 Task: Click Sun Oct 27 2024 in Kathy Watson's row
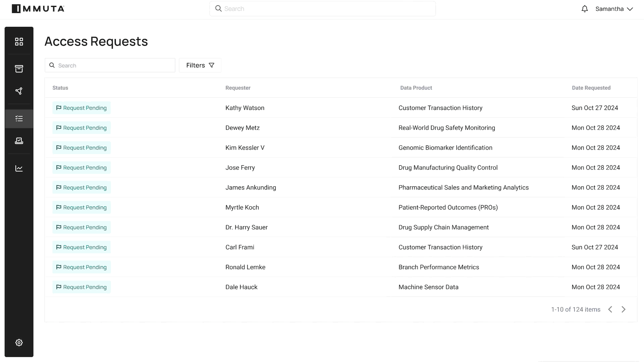tap(595, 108)
